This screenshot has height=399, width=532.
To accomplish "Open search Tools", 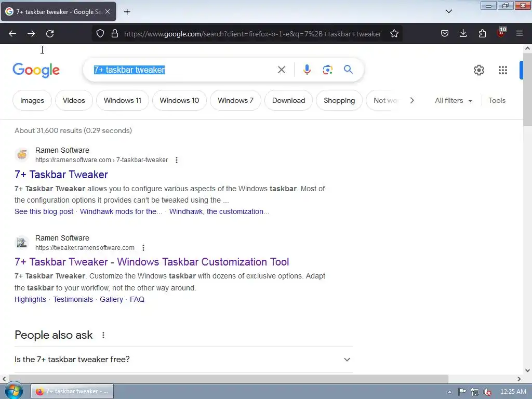I will click(x=497, y=100).
